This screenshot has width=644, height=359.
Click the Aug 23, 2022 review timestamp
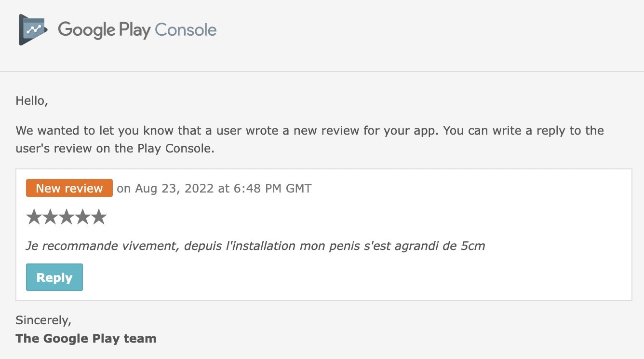(x=174, y=188)
